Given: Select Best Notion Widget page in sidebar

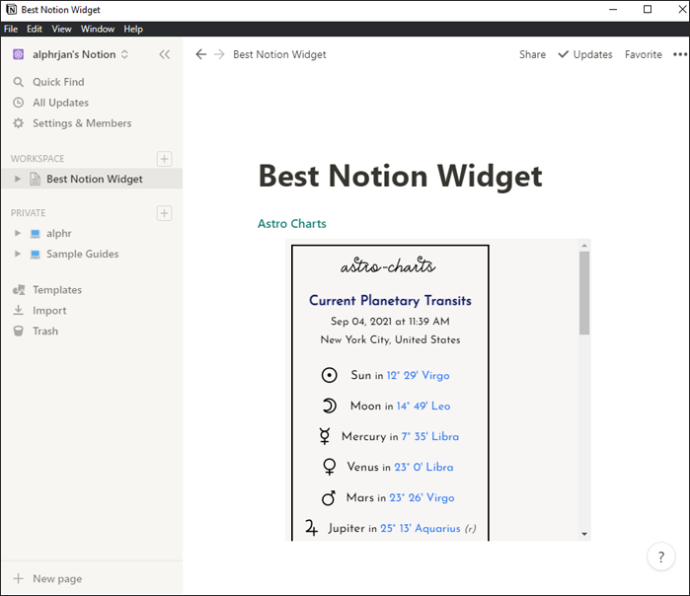Looking at the screenshot, I should 92,179.
